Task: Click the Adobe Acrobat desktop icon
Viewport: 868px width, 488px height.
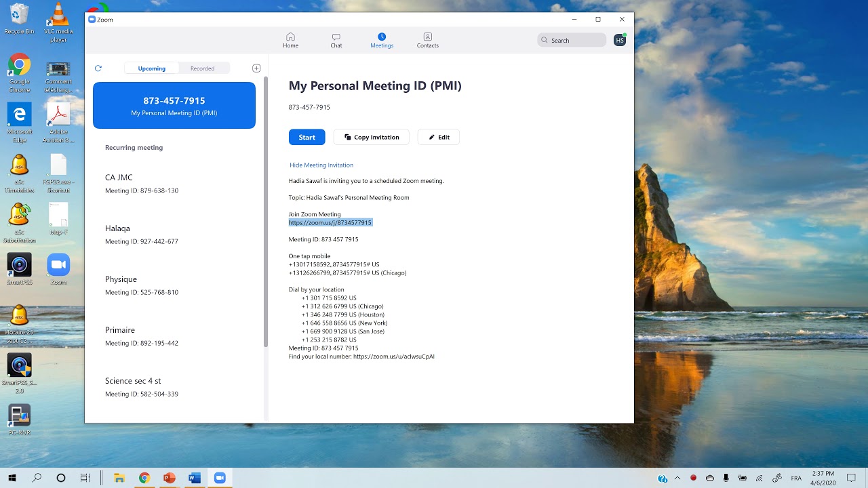Action: coord(58,123)
